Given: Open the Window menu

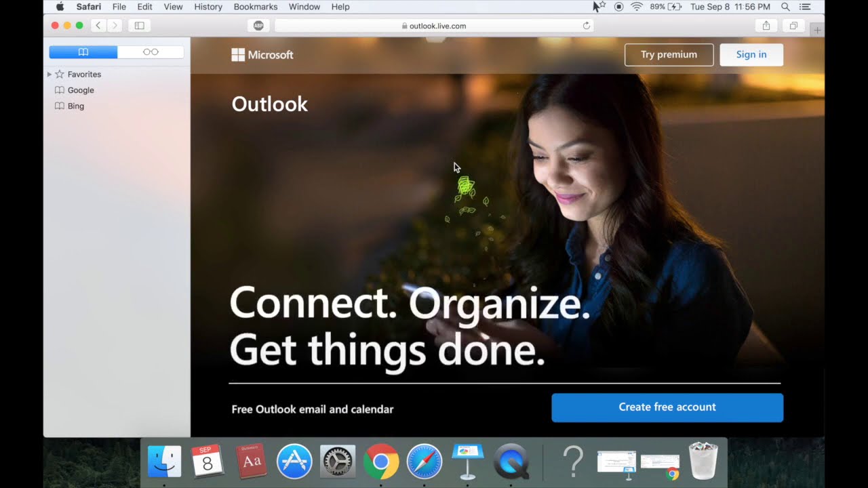Looking at the screenshot, I should coord(304,7).
